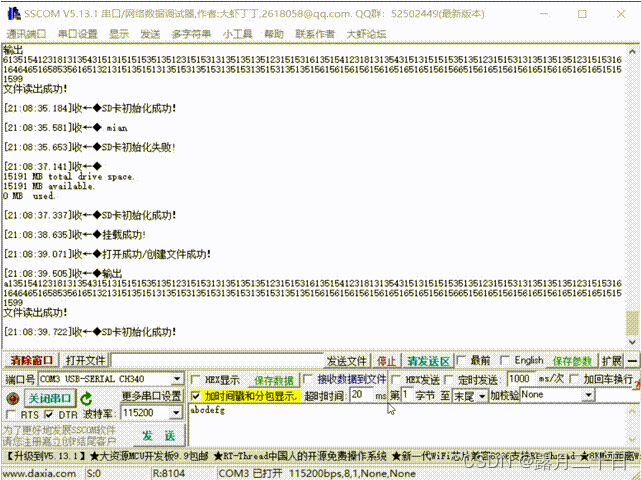Viewport: 641px width, 480px height.
Task: Click the S:0 sent counter in status bar
Action: [94, 473]
